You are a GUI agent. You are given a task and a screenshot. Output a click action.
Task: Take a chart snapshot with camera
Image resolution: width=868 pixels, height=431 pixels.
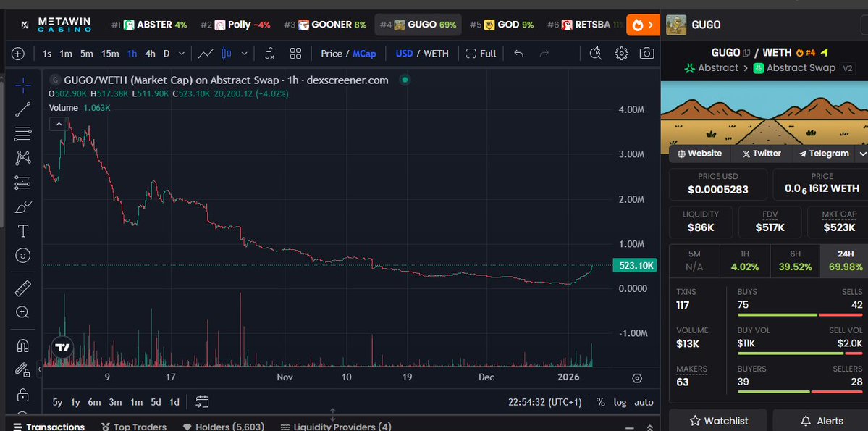(646, 54)
